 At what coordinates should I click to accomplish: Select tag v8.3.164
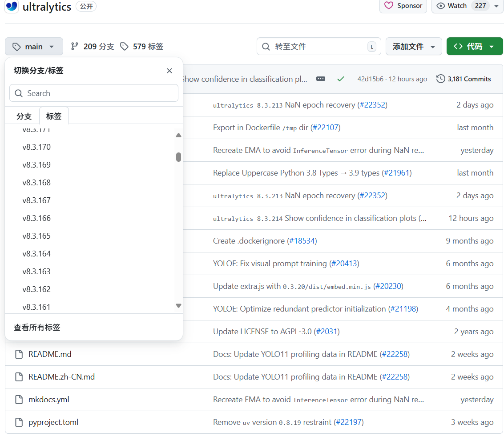pyautogui.click(x=36, y=254)
